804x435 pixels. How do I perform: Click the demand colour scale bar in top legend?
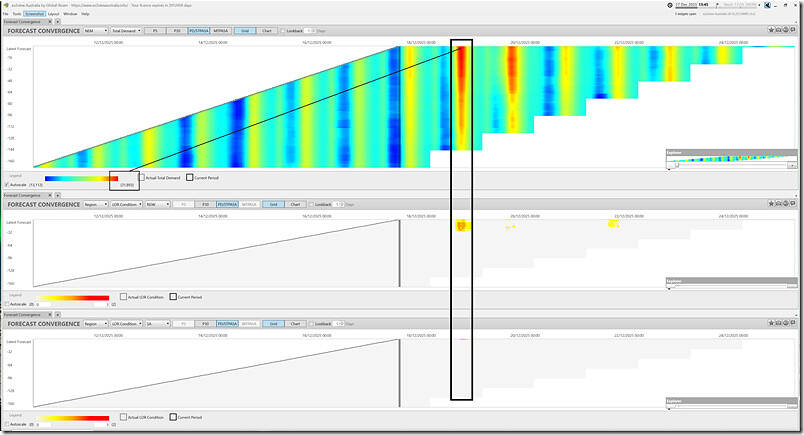pos(82,179)
